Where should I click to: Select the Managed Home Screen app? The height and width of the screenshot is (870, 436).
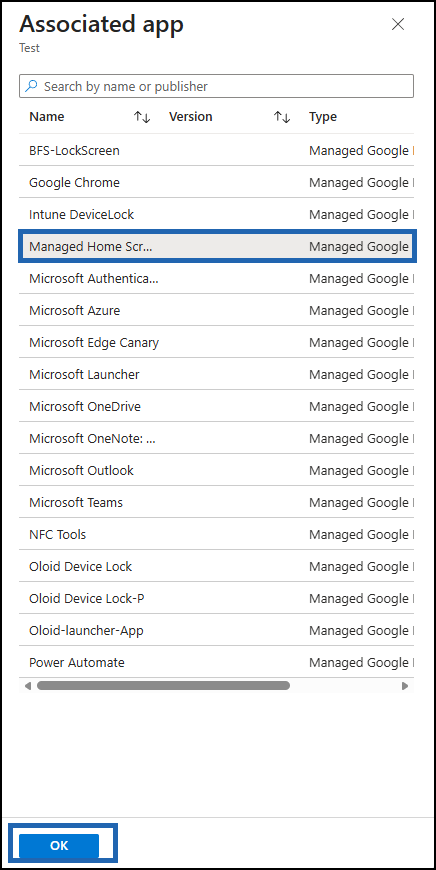point(216,246)
